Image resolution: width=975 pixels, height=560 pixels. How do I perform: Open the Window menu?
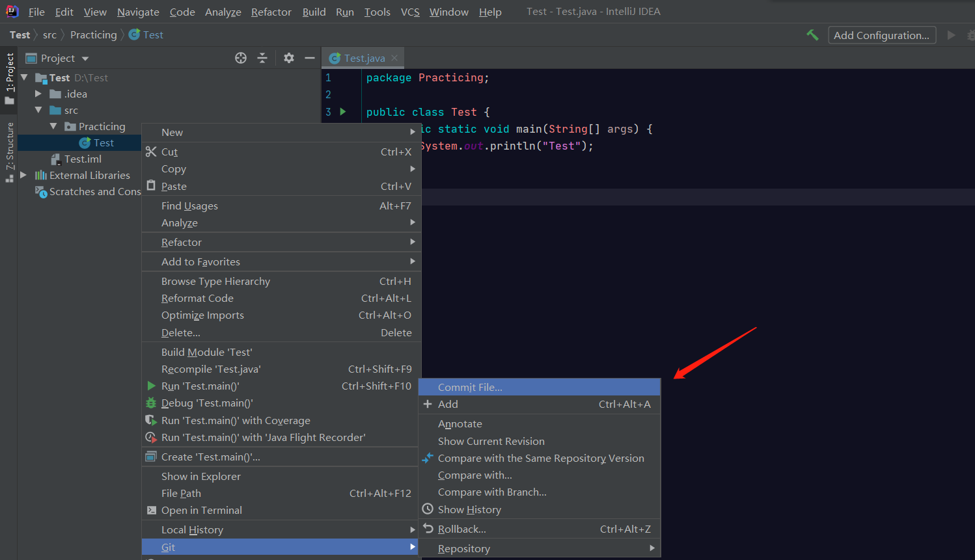449,12
